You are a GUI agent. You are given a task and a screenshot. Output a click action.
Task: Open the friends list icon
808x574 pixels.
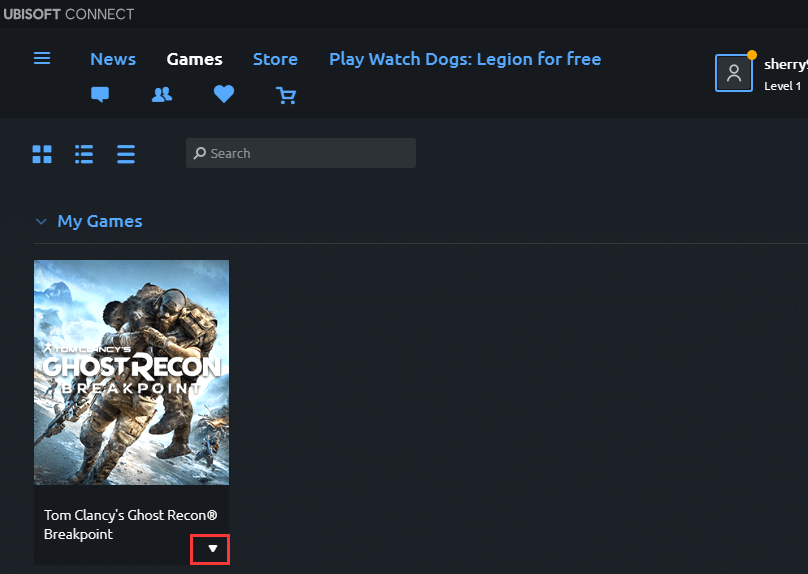coord(162,94)
